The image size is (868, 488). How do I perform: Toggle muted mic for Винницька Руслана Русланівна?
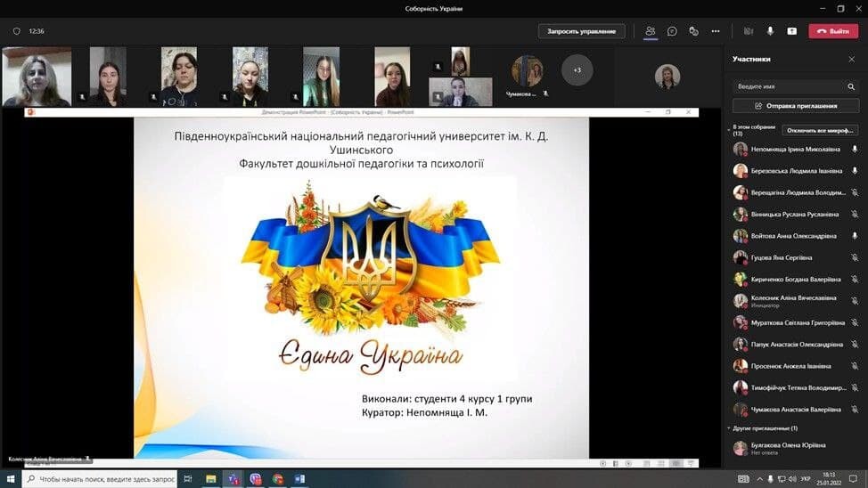coord(855,214)
